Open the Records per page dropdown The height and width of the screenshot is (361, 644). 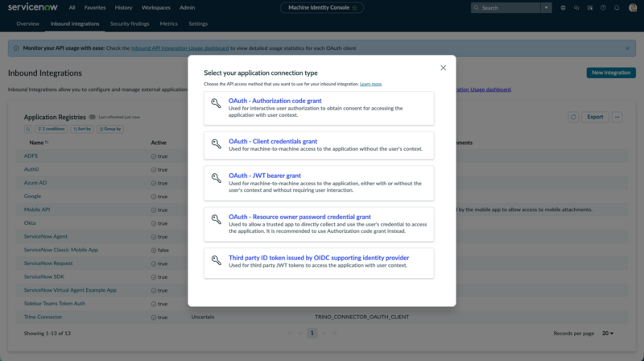coord(608,334)
